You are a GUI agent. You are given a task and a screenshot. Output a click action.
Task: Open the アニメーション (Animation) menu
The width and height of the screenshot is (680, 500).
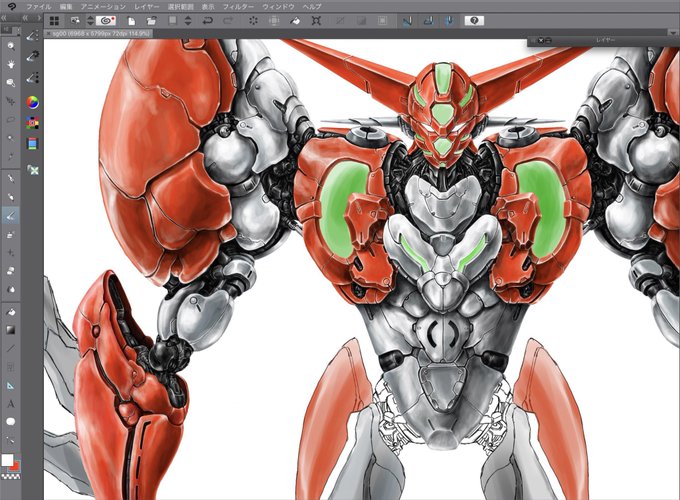point(103,7)
